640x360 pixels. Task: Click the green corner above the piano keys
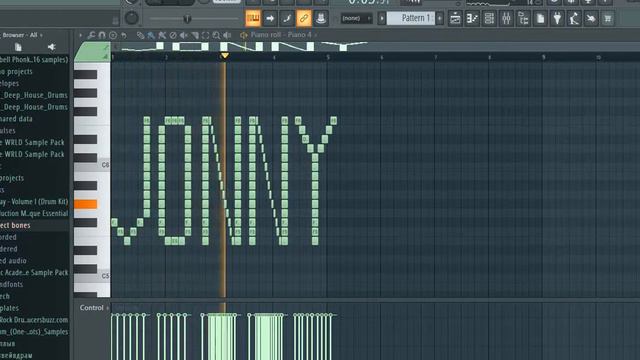tap(93, 51)
